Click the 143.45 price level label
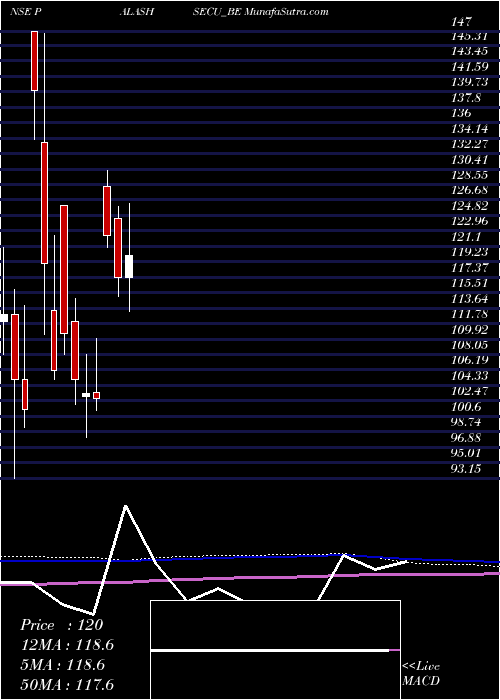Viewport: 500px width, 700px height. coord(470,52)
